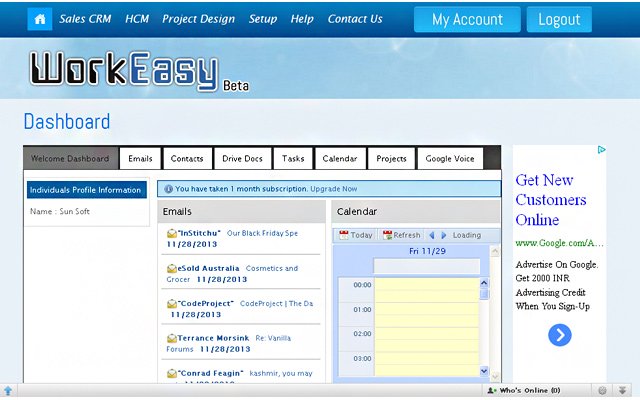Click the WorkEasy Beta logo
640x400 pixels.
pos(139,71)
